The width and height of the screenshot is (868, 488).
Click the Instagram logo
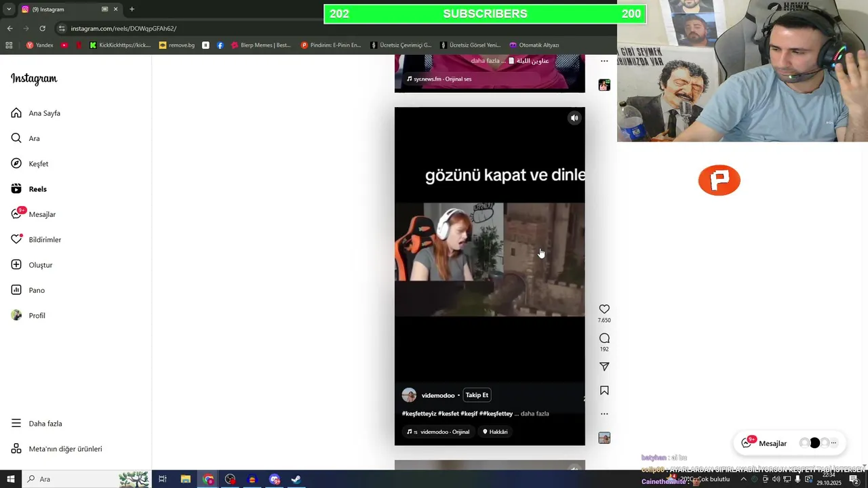34,79
